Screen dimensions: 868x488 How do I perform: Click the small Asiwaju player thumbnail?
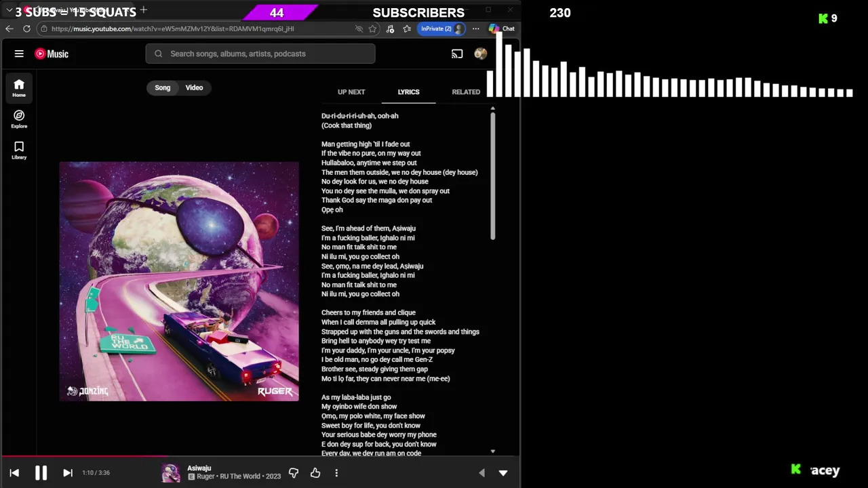tap(171, 472)
